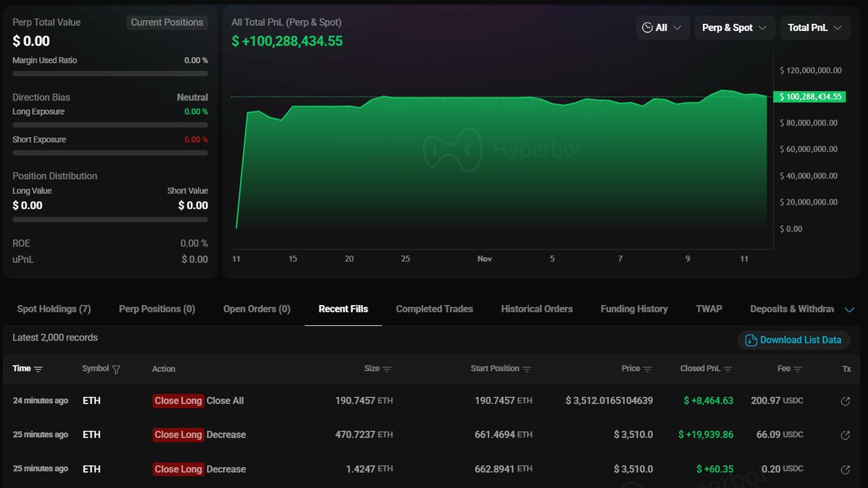Open the Funding History tab
Image resolution: width=868 pixels, height=488 pixels.
coord(634,309)
